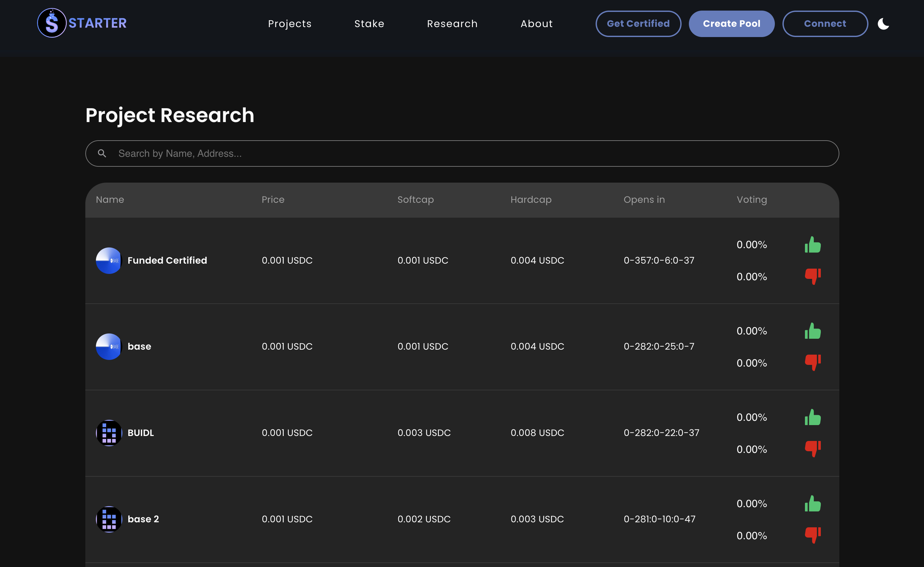The image size is (924, 567).
Task: Upvote the base project
Action: [813, 331]
